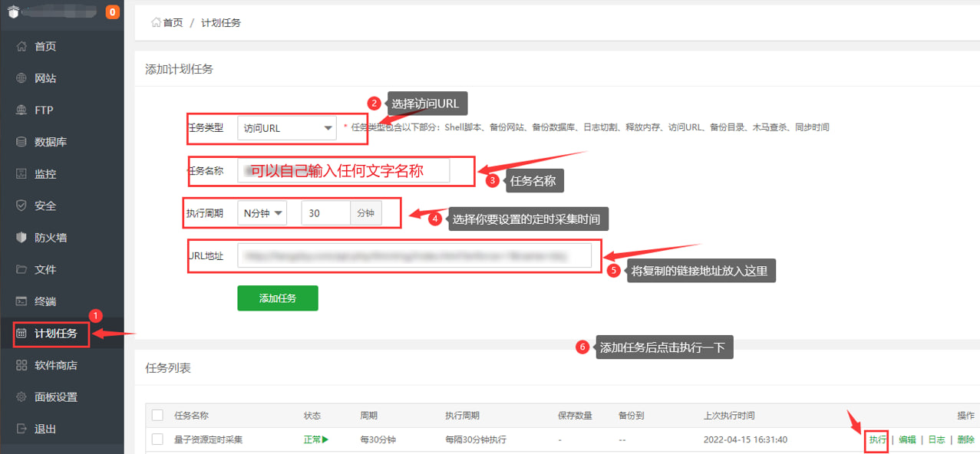Viewport: 980px width, 454px height.
Task: Toggle the 正常 status of the task
Action: coord(315,439)
